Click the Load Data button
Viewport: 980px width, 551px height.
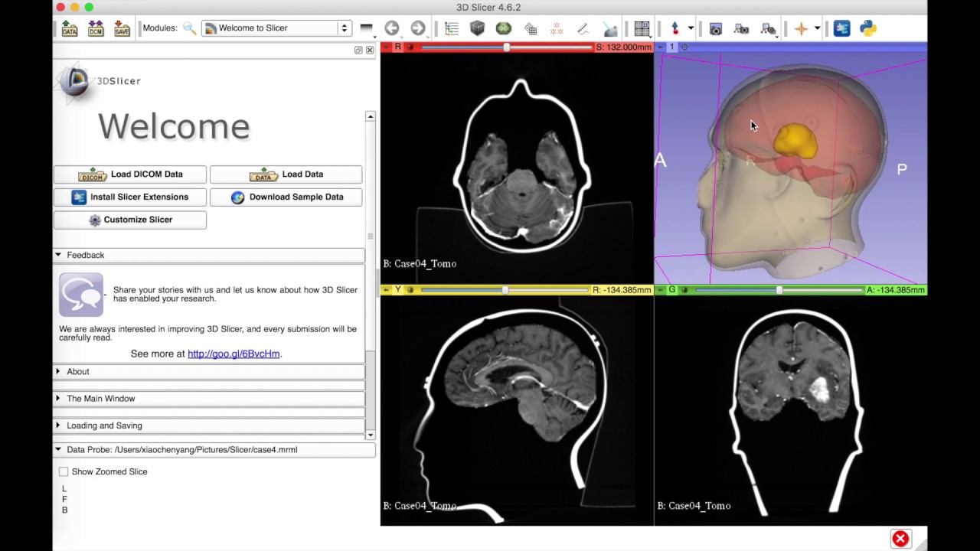286,174
